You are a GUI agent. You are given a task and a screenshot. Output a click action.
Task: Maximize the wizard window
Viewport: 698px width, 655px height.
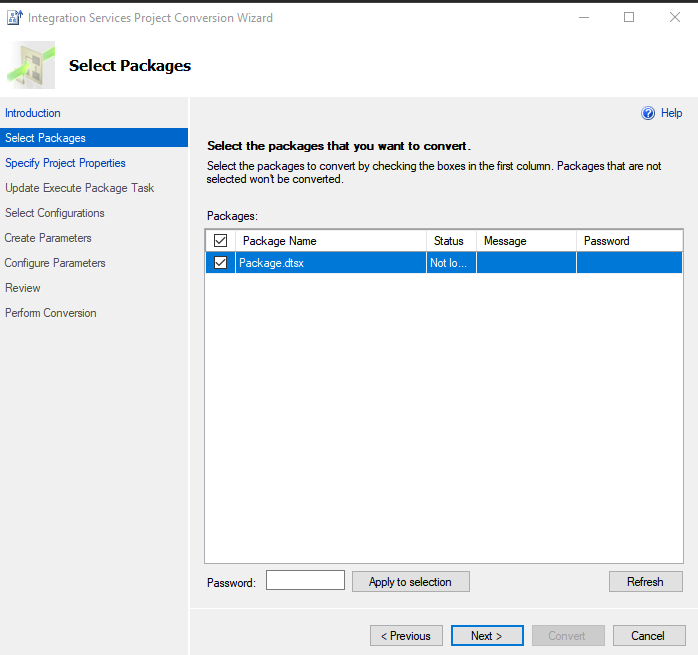pyautogui.click(x=629, y=17)
